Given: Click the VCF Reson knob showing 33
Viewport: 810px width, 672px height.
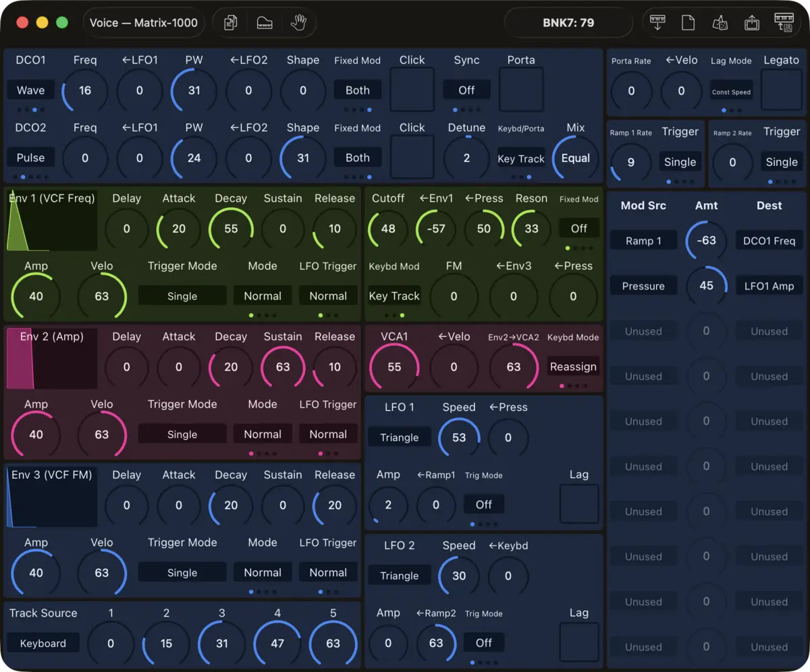Looking at the screenshot, I should [x=531, y=229].
